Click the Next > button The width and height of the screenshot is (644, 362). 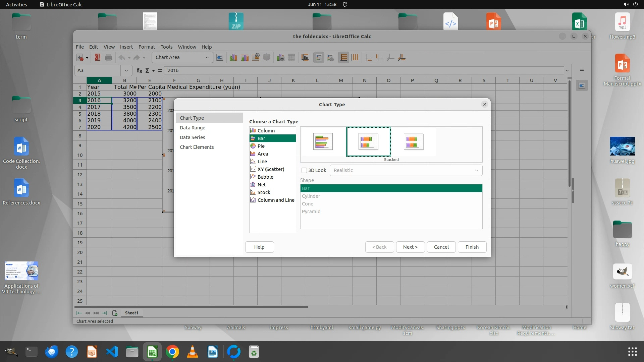(410, 247)
